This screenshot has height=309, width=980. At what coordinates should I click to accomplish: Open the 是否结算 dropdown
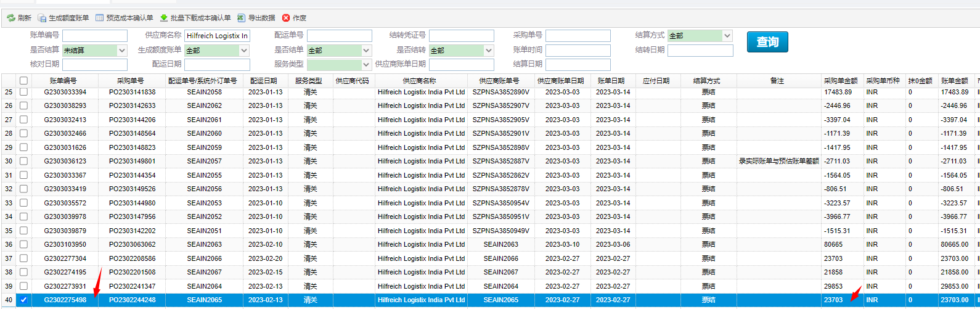pos(122,51)
